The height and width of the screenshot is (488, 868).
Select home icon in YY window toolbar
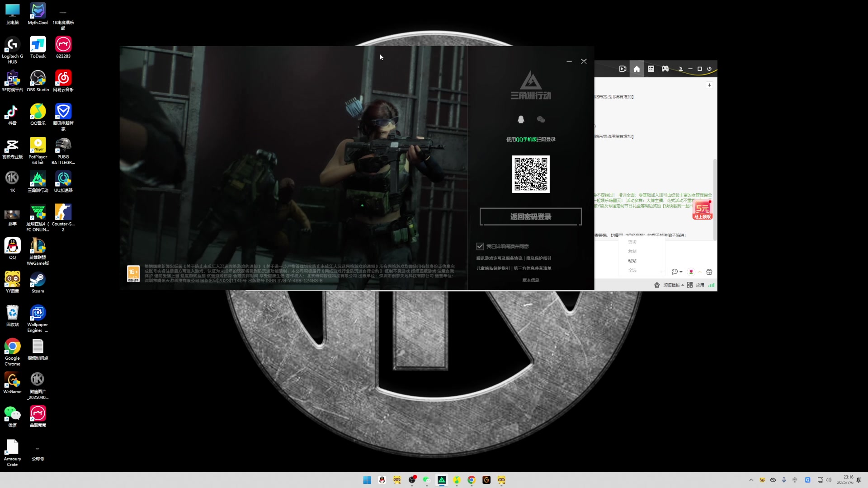(637, 69)
